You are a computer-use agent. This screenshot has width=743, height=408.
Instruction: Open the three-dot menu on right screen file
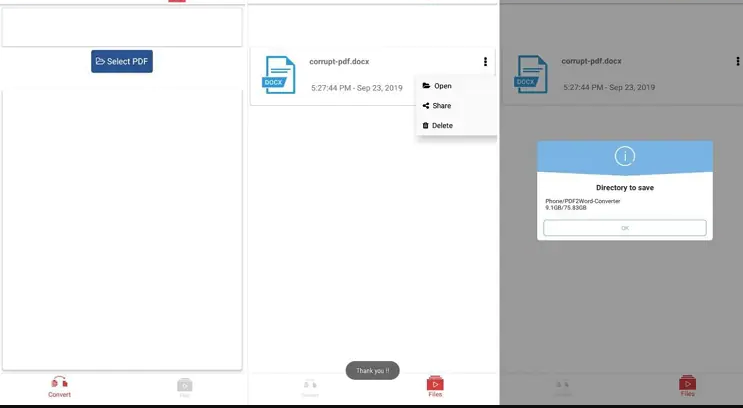tap(737, 61)
